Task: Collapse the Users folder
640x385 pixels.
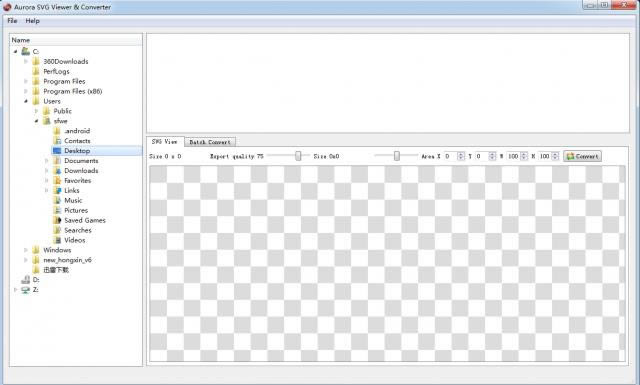Action: coord(26,101)
